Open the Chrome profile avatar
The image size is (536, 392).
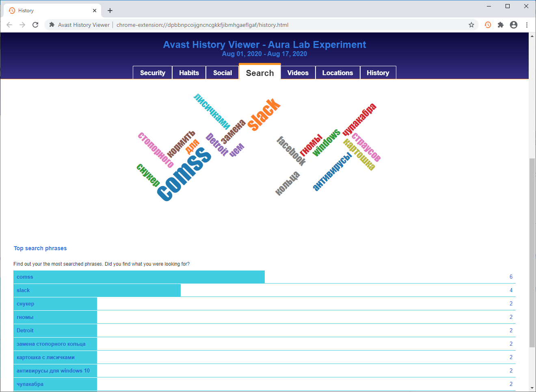point(514,25)
